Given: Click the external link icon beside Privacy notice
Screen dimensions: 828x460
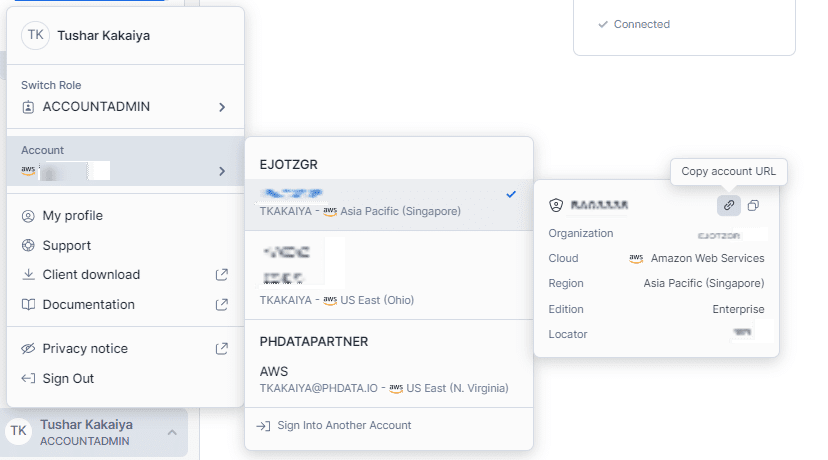Looking at the screenshot, I should (222, 349).
